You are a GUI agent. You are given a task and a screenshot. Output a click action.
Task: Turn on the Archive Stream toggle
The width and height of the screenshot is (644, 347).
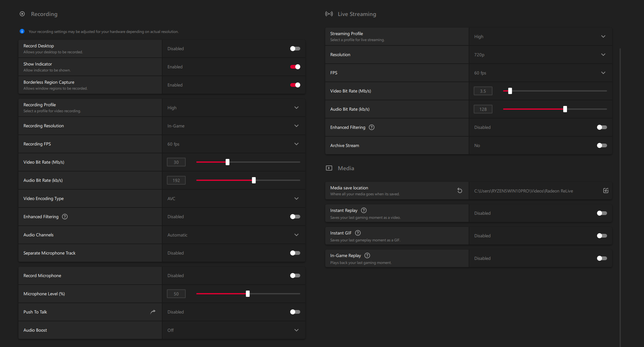[x=602, y=145]
